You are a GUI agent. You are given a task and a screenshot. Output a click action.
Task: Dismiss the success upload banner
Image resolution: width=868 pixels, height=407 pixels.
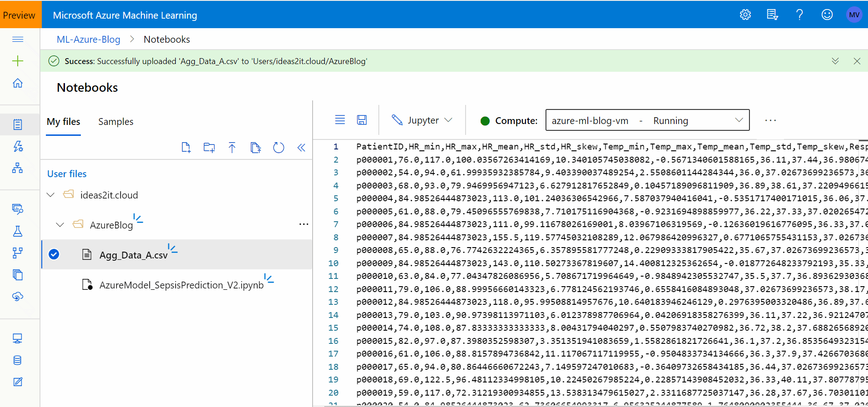tap(857, 61)
